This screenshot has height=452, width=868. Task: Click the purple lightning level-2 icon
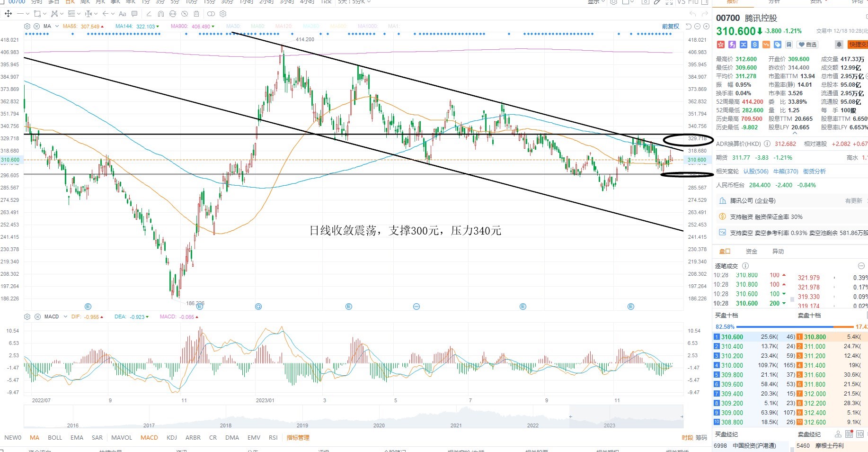732,45
